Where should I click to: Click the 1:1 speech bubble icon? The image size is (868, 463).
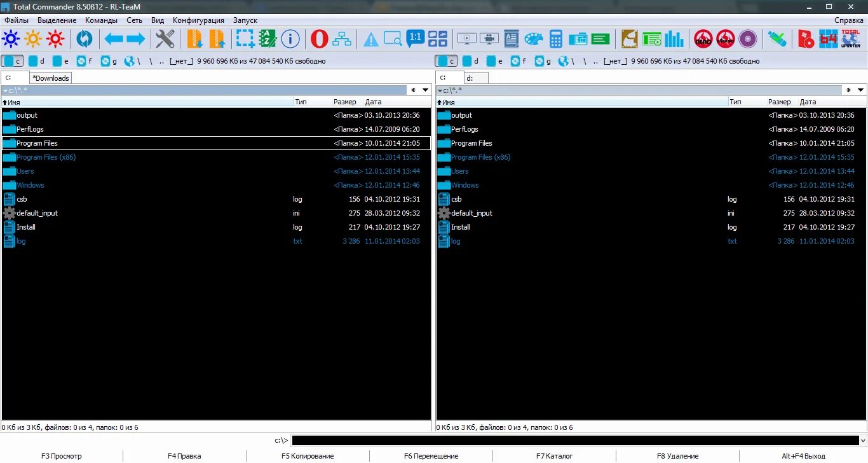click(416, 39)
